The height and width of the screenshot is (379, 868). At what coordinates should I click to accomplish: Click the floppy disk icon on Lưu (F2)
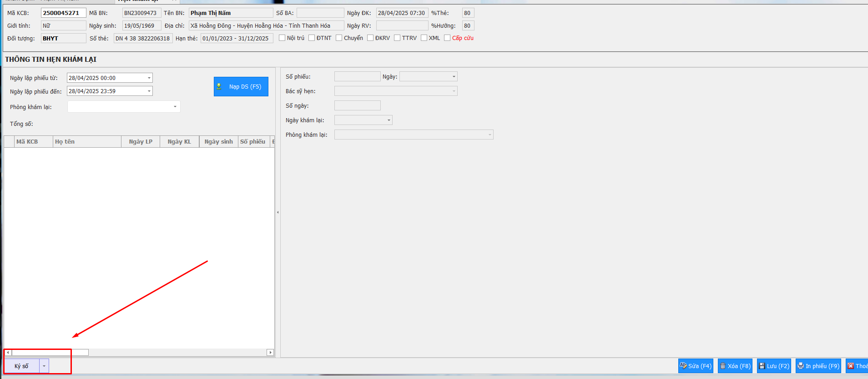[x=762, y=366]
